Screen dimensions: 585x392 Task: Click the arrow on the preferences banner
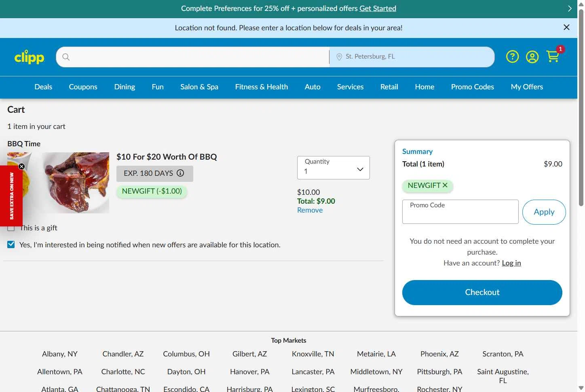(x=570, y=8)
